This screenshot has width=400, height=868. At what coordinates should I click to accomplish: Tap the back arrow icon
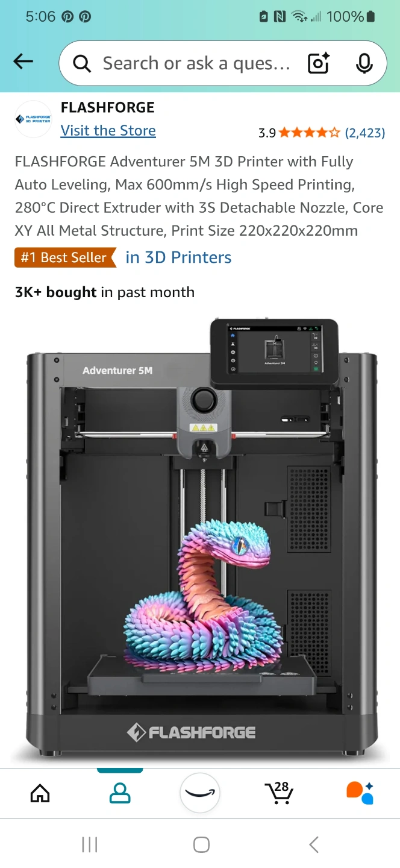point(23,61)
